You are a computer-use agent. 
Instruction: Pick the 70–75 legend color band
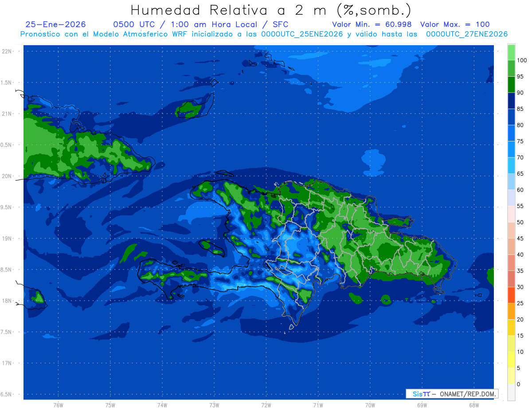[x=511, y=149]
